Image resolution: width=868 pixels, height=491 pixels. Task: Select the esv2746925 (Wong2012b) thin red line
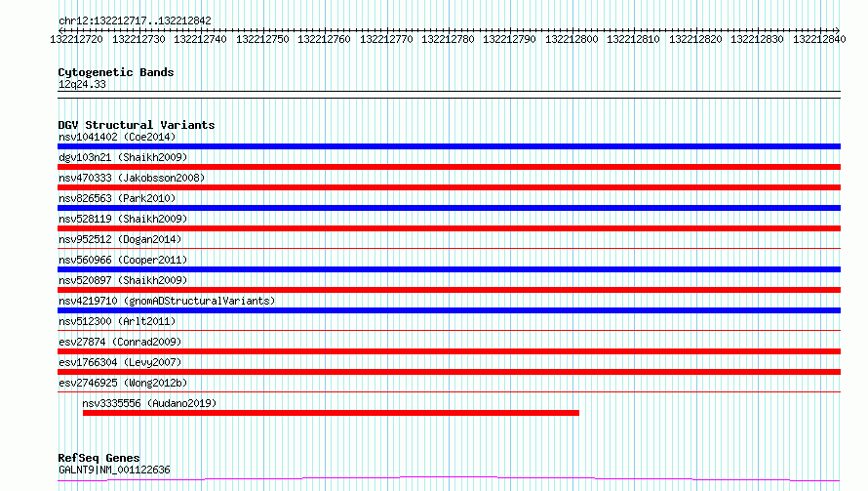tap(449, 391)
